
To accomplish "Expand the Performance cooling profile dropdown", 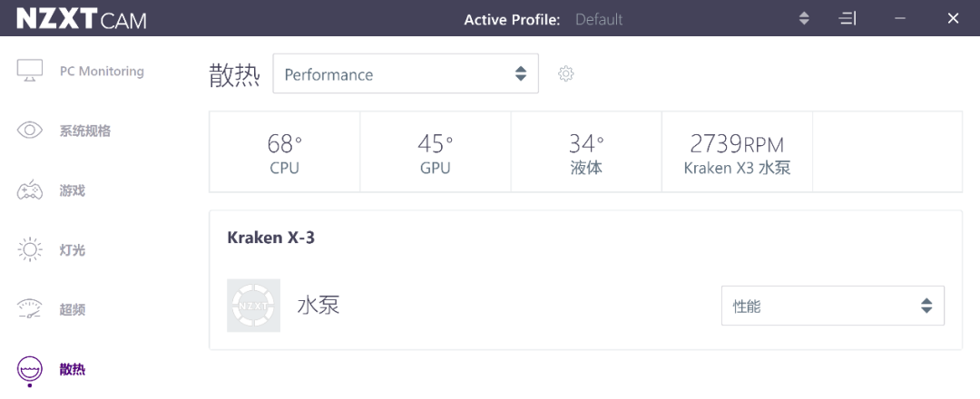I will [x=406, y=73].
